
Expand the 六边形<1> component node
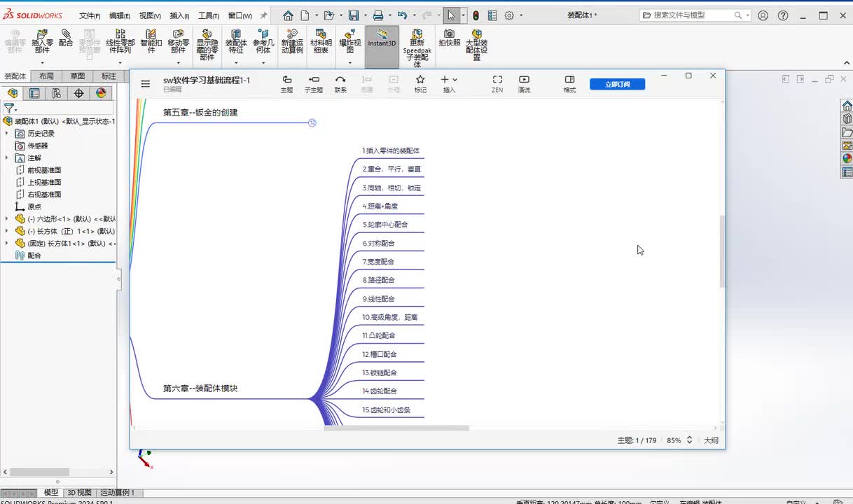7,218
